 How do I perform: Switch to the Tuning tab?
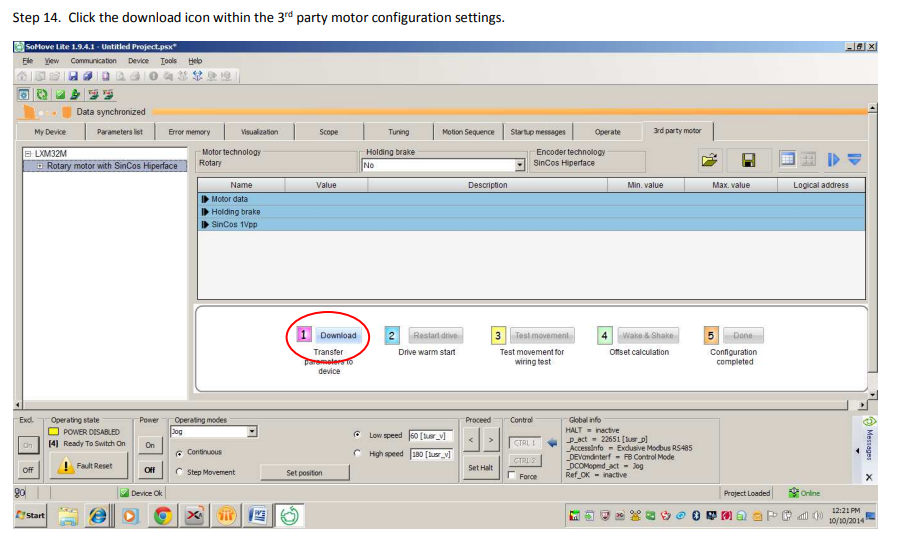point(398,132)
